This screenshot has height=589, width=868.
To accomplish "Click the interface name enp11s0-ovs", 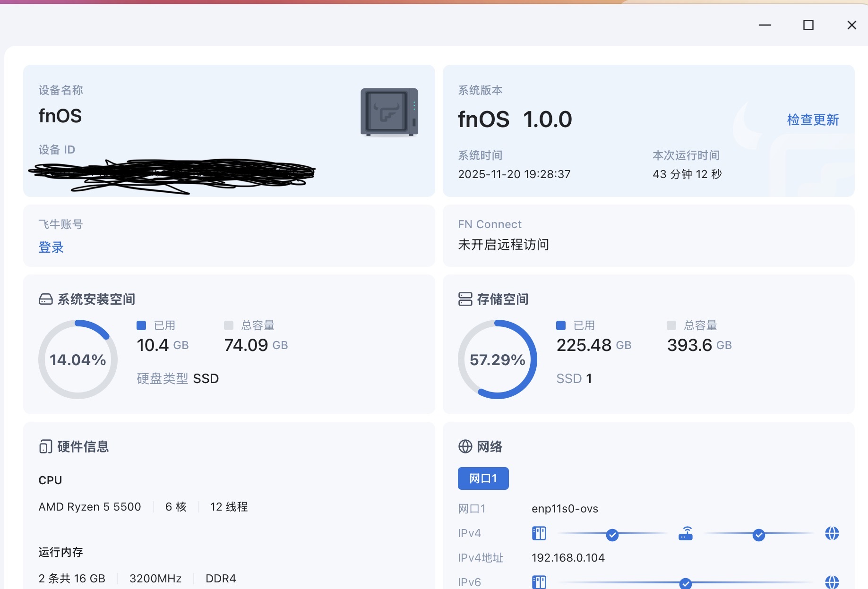I will coord(565,509).
